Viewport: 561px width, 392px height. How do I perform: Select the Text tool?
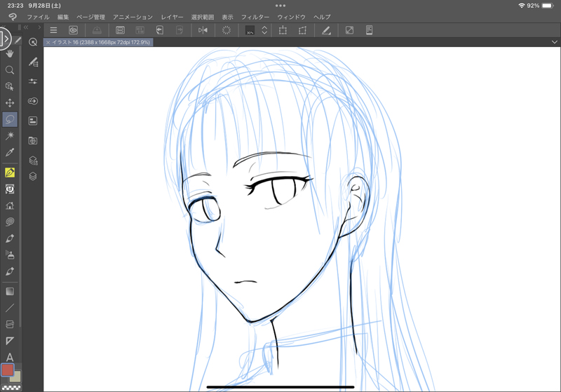click(10, 358)
